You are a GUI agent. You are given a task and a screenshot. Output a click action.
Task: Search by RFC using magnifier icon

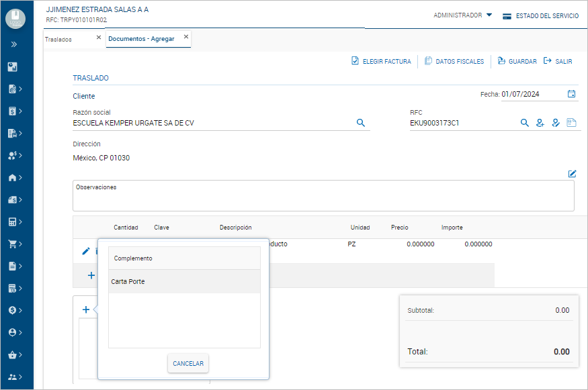525,123
